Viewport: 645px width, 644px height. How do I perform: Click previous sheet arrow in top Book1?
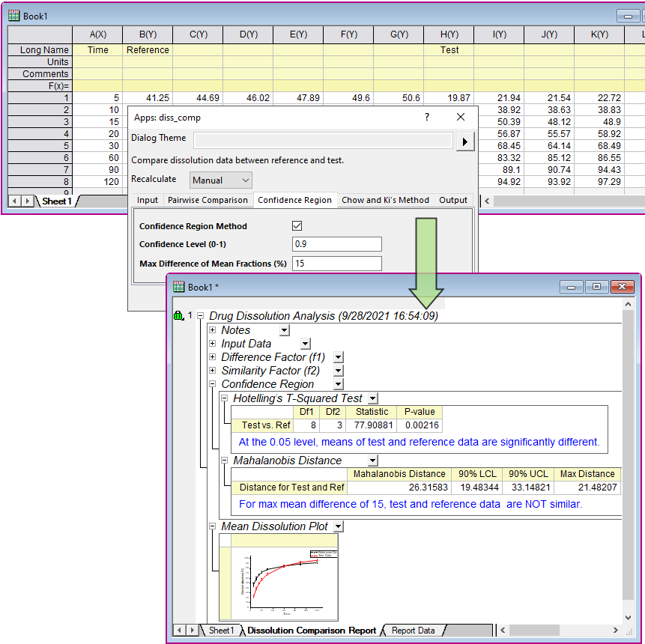pyautogui.click(x=15, y=201)
